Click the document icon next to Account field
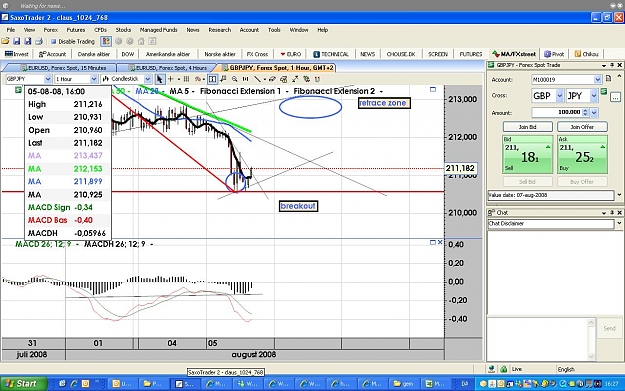 (x=608, y=79)
